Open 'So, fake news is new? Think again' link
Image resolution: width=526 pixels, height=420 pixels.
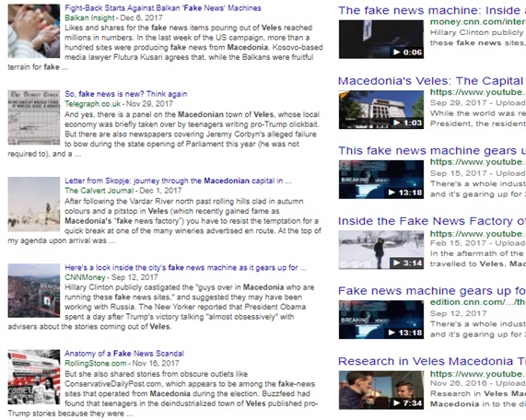[126, 94]
